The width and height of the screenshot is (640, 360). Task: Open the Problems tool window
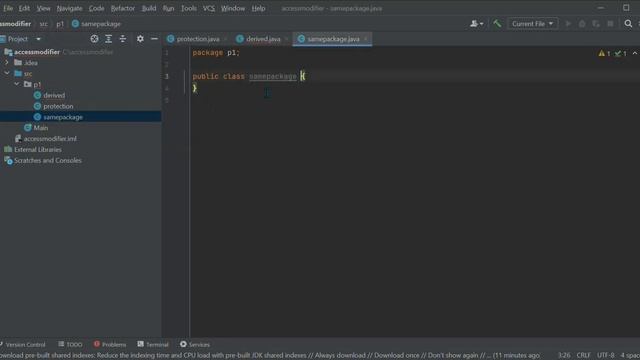pos(110,344)
